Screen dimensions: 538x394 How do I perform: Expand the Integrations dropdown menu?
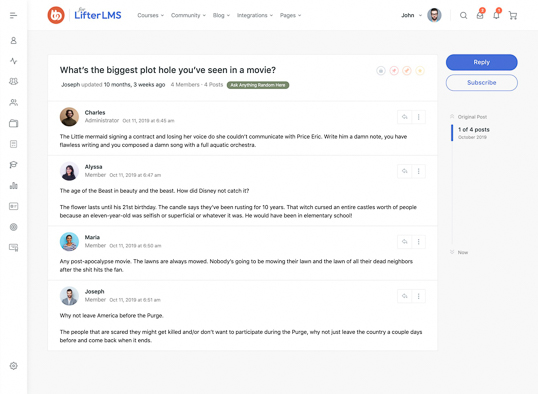(x=255, y=15)
